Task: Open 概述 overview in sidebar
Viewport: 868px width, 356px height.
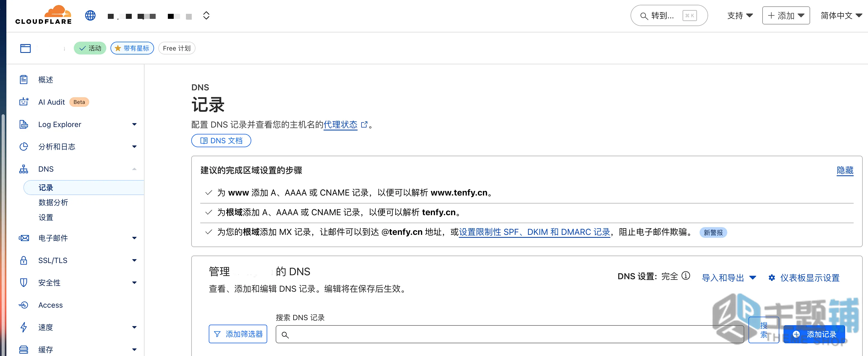Action: click(x=45, y=80)
